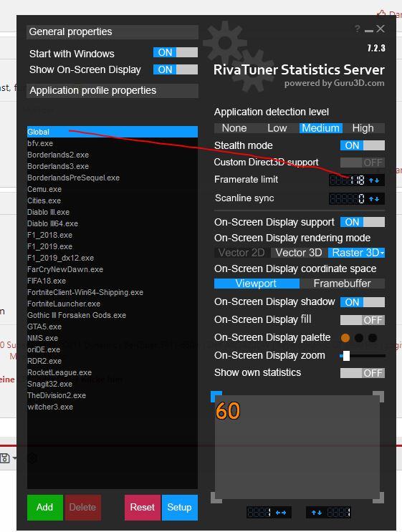The width and height of the screenshot is (402, 532).
Task: Toggle Start with Windows switch
Action: pyautogui.click(x=175, y=52)
